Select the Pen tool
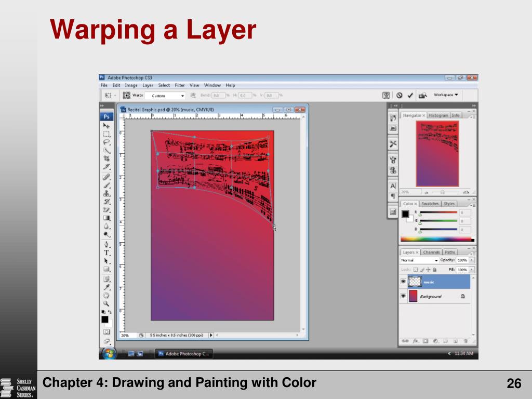 click(x=106, y=245)
